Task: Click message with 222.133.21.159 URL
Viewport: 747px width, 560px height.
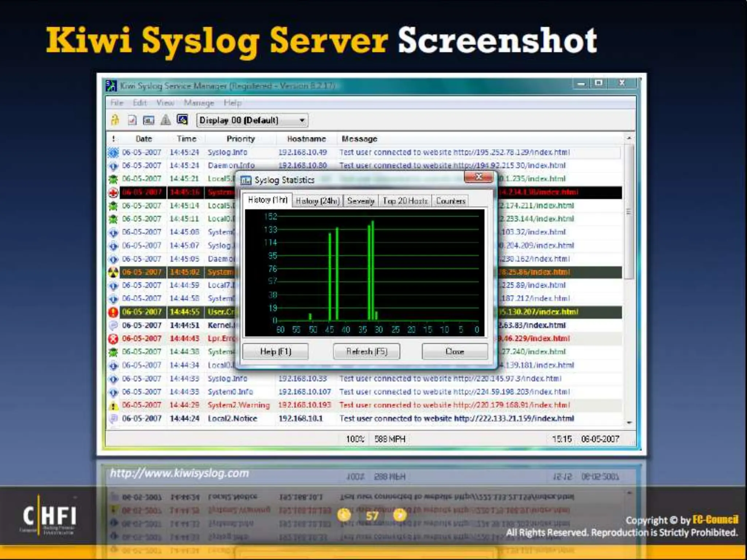Action: pos(457,419)
